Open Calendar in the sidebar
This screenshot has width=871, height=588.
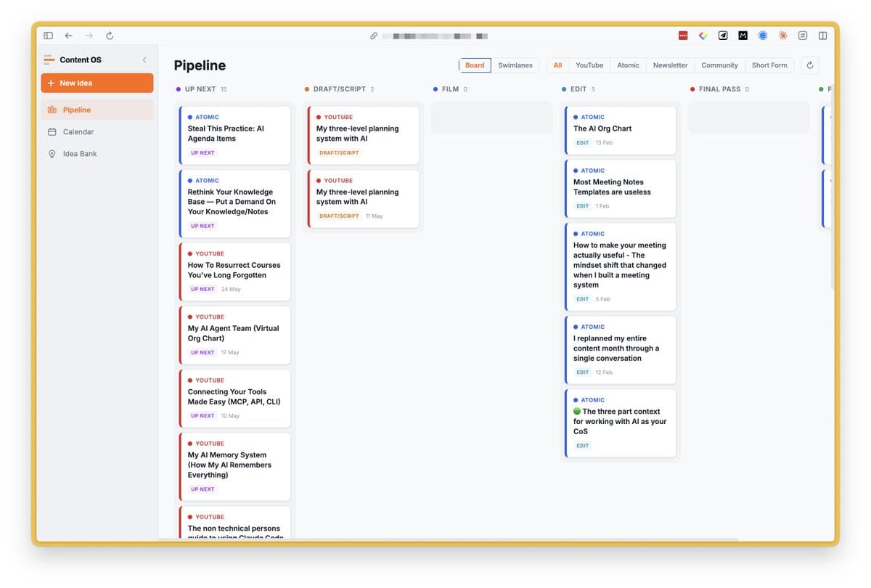point(97,131)
